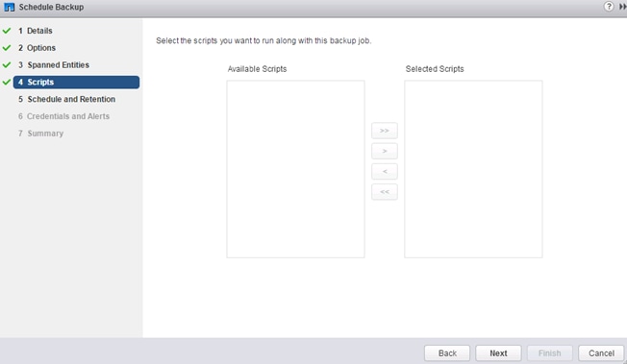
Task: Remove one script with the < button
Action: [x=385, y=171]
